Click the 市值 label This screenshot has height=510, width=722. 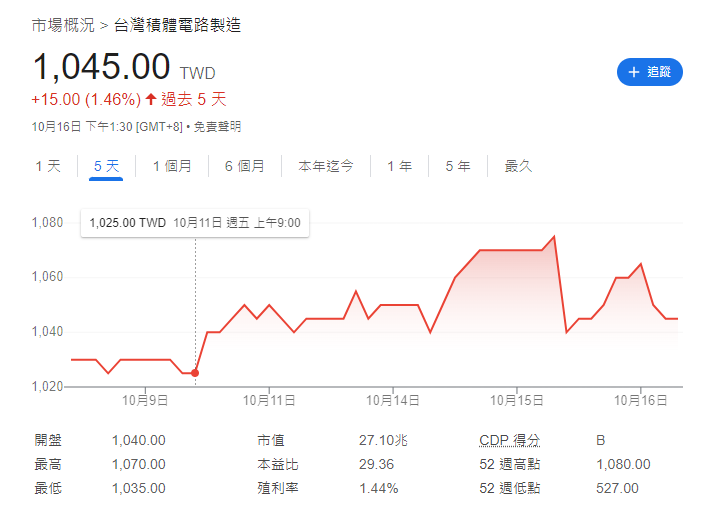click(x=271, y=440)
